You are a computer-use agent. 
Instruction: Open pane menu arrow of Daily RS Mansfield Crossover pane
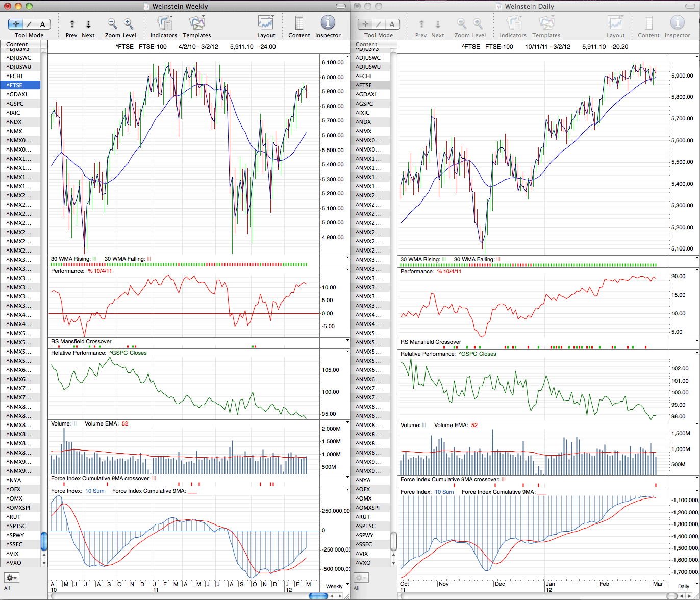[x=696, y=341]
